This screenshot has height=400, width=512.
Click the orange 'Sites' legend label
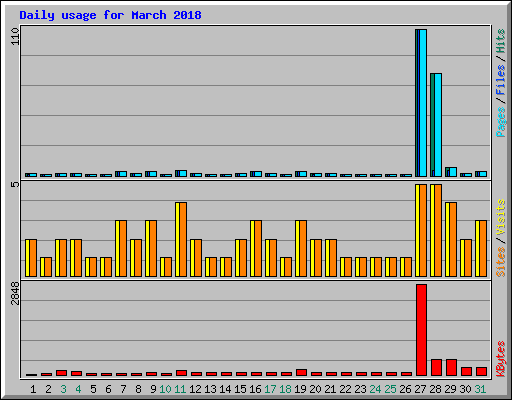tap(500, 262)
